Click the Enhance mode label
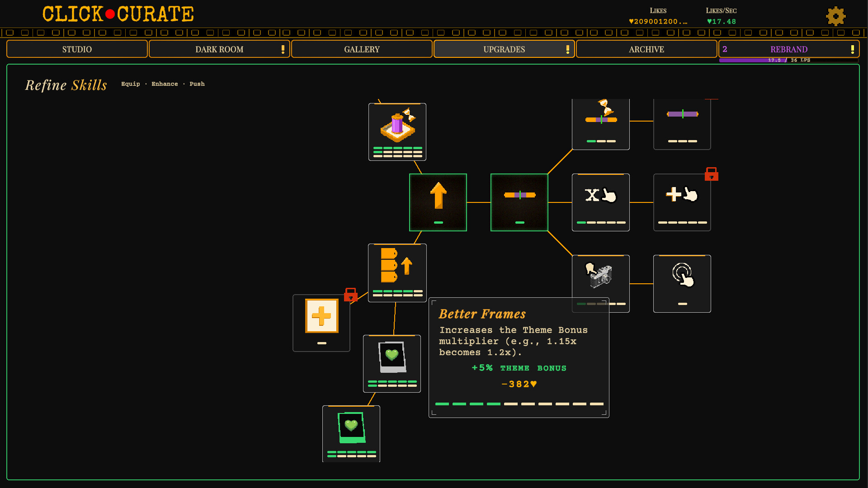The image size is (868, 488). coord(165,84)
